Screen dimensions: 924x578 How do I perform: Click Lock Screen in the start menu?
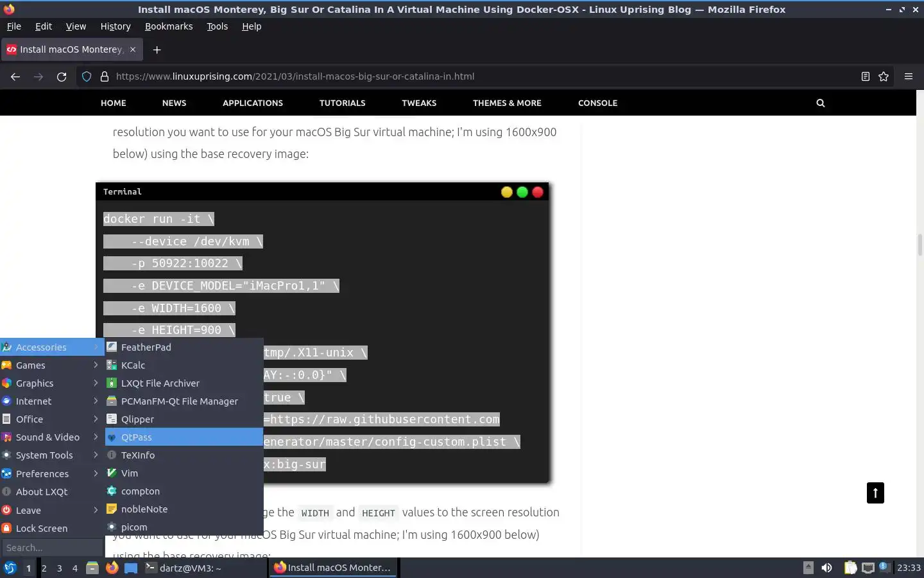click(x=51, y=528)
